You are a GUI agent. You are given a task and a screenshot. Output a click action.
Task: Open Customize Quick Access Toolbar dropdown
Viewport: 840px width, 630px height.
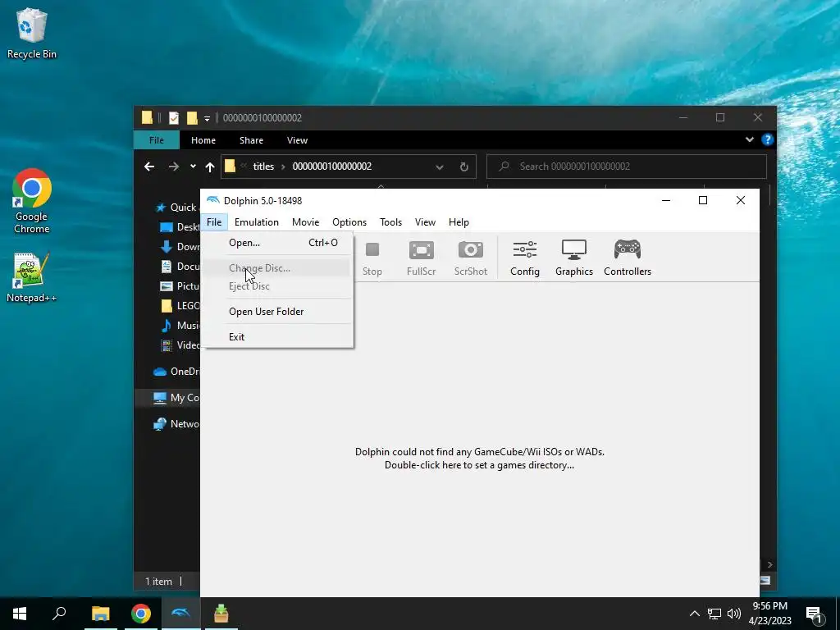(207, 118)
